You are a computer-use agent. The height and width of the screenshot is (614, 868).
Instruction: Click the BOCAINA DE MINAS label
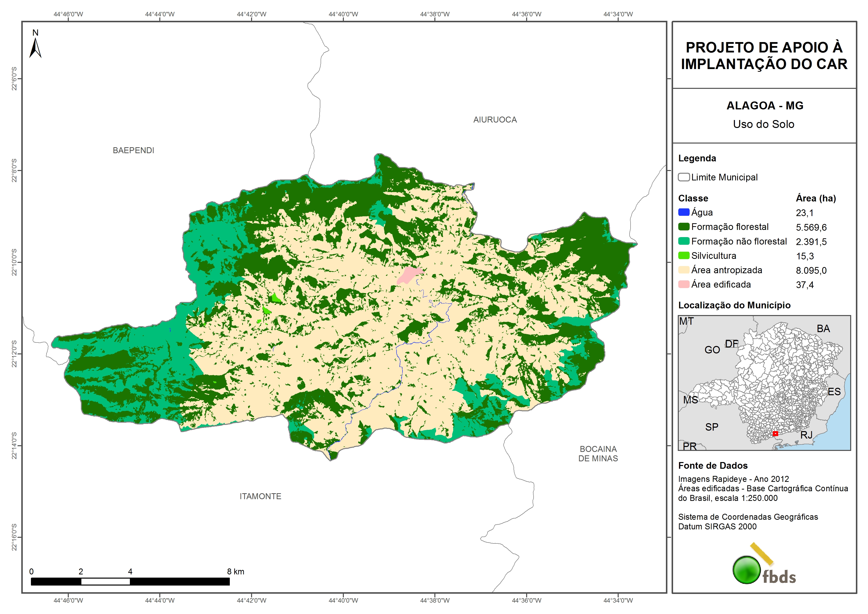point(598,454)
